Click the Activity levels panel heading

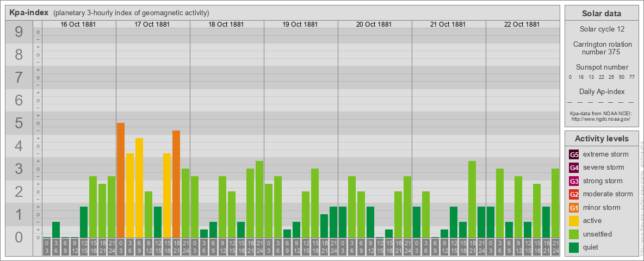(602, 139)
